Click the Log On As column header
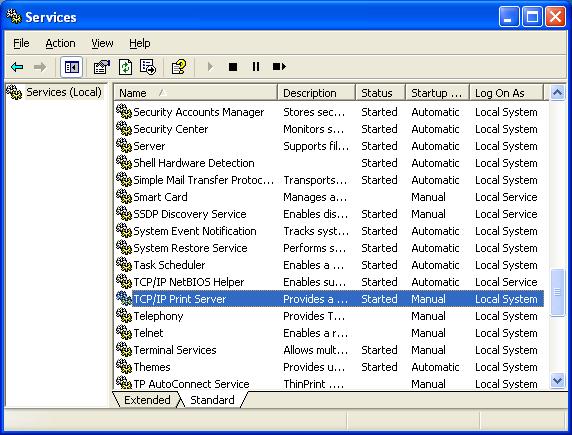The height and width of the screenshot is (435, 572). pyautogui.click(x=506, y=93)
